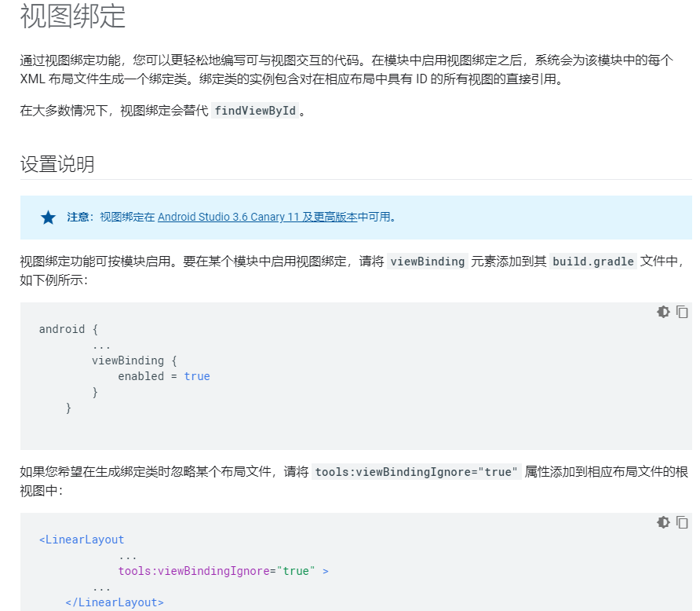700x611 pixels.
Task: Click the closing </LinearLayout> tag in code
Action: (x=115, y=602)
